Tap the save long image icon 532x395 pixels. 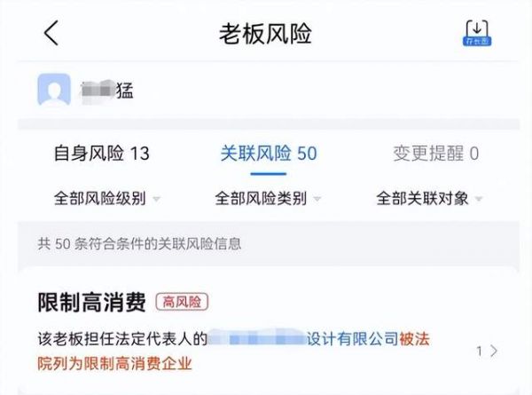tap(477, 33)
